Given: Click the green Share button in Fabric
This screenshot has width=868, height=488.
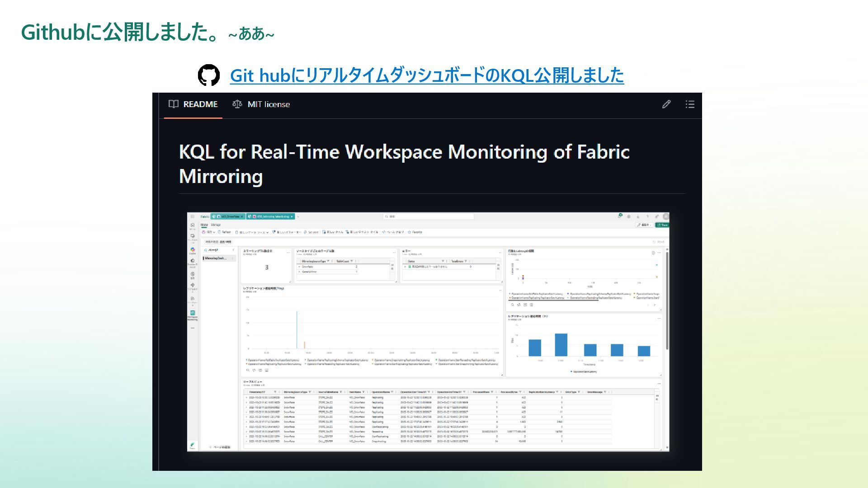Looking at the screenshot, I should click(x=662, y=225).
